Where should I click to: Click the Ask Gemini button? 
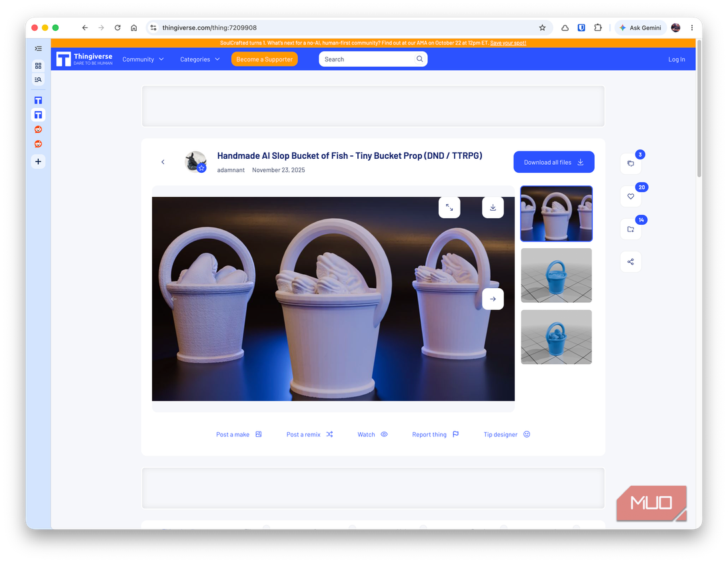click(x=640, y=28)
